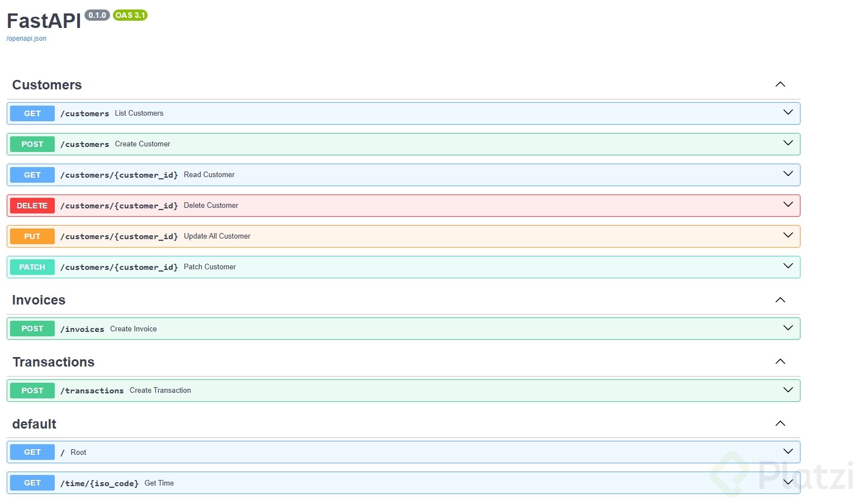Collapse the default section using its chevron
The image size is (862, 504).
click(780, 424)
